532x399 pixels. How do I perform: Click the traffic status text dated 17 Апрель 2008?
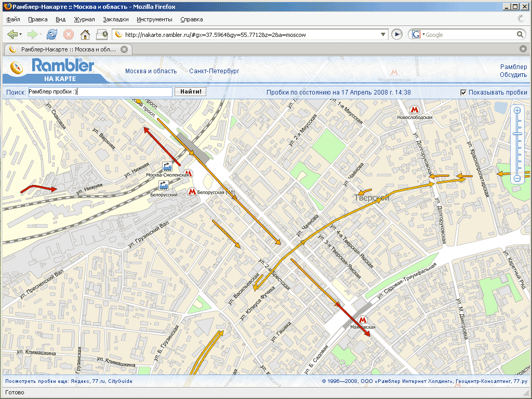click(338, 92)
